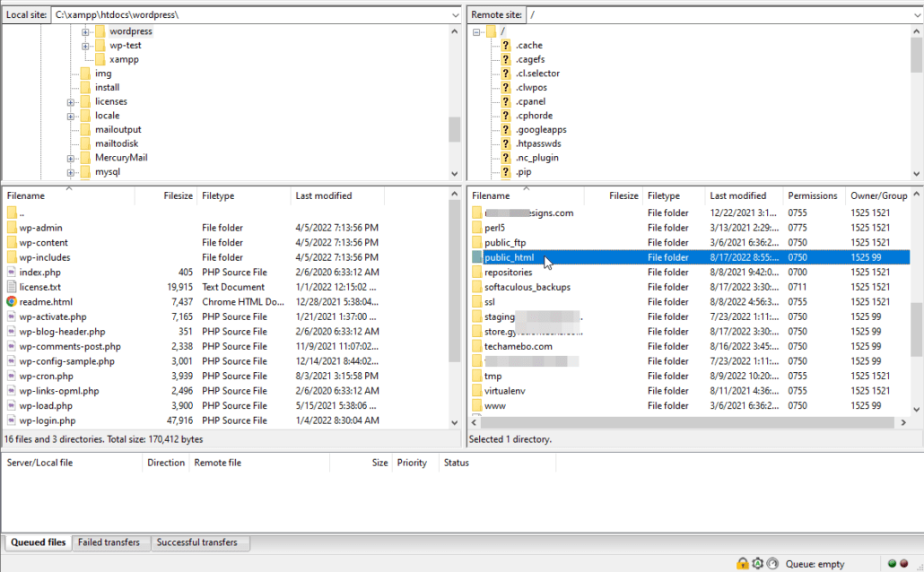Click the www folder icon
924x572 pixels.
pyautogui.click(x=476, y=406)
